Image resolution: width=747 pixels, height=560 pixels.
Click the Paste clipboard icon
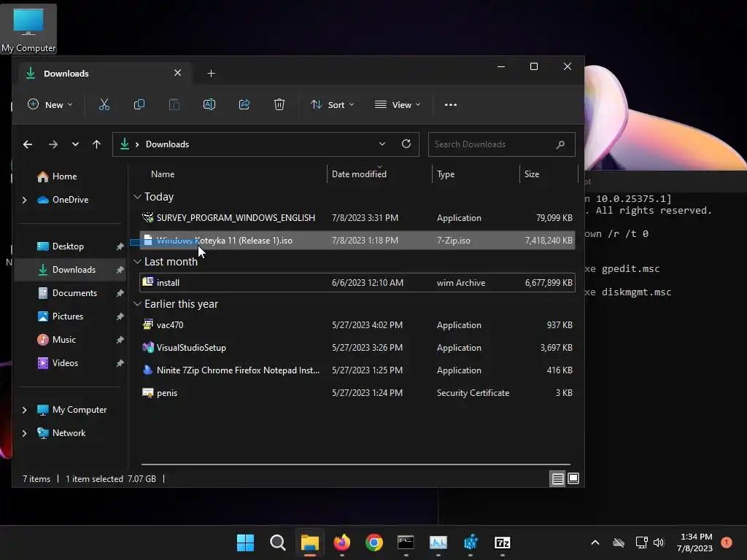point(174,105)
